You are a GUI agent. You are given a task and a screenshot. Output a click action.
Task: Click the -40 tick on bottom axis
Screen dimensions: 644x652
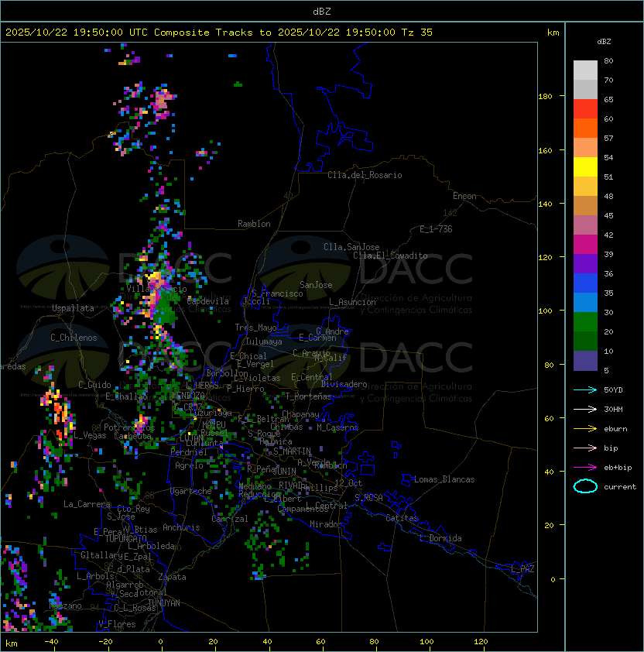(51, 642)
